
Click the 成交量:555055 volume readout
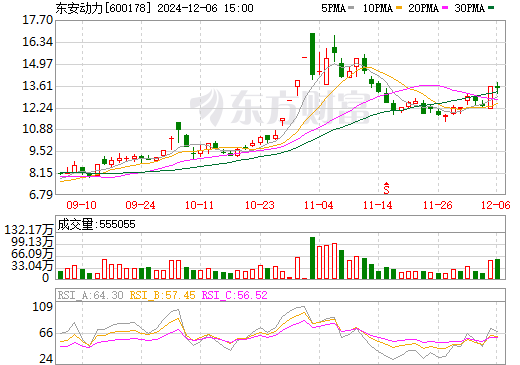96,224
